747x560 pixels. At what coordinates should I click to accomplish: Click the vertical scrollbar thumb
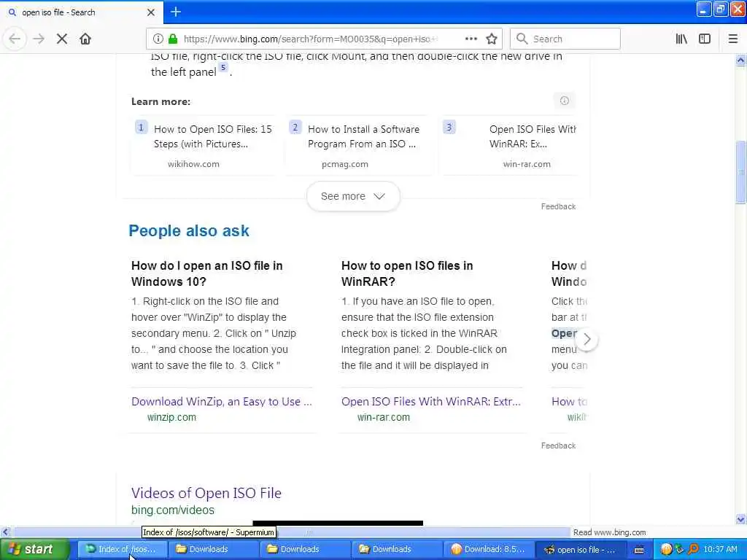(x=741, y=172)
